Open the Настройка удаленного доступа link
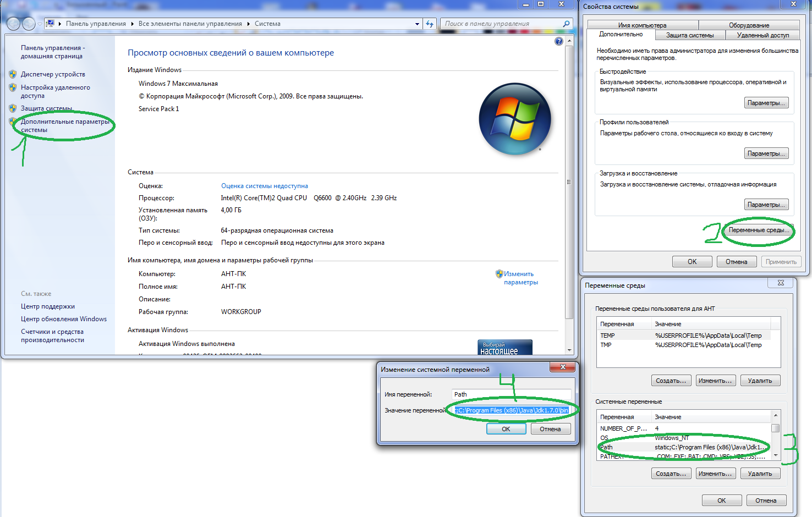Image resolution: width=812 pixels, height=517 pixels. pos(55,91)
